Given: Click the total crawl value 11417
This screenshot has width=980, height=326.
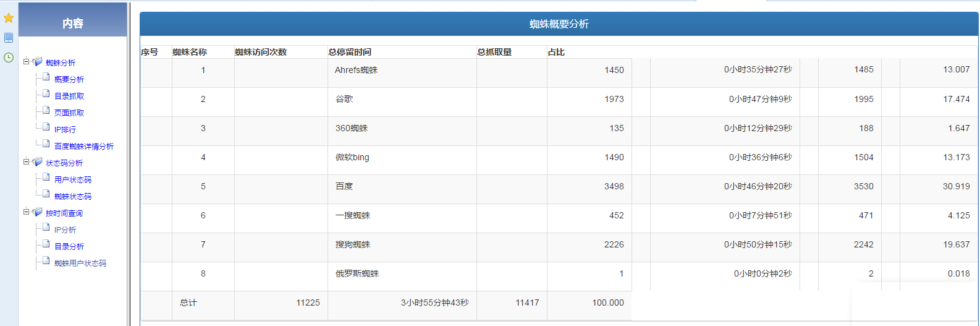Looking at the screenshot, I should coord(527,302).
